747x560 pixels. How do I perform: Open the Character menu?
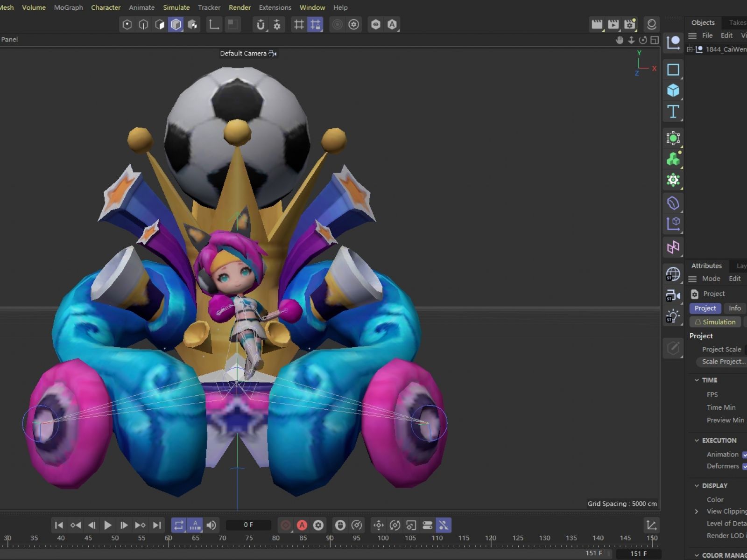[x=106, y=7]
